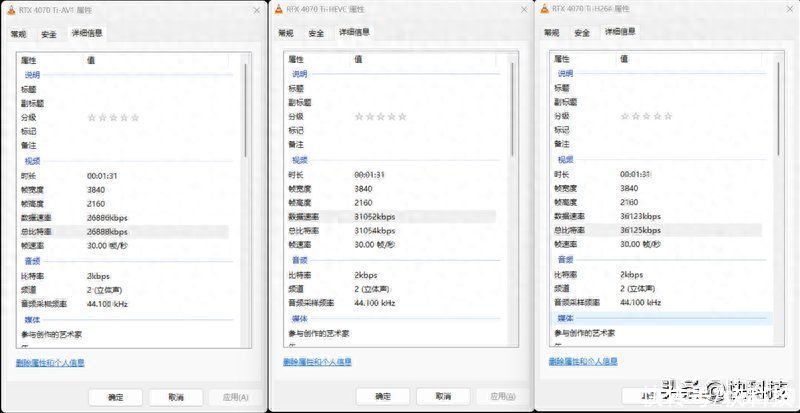This screenshot has height=413, width=800.
Task: Select frame height 2160 in H264 window
Action: (x=629, y=202)
